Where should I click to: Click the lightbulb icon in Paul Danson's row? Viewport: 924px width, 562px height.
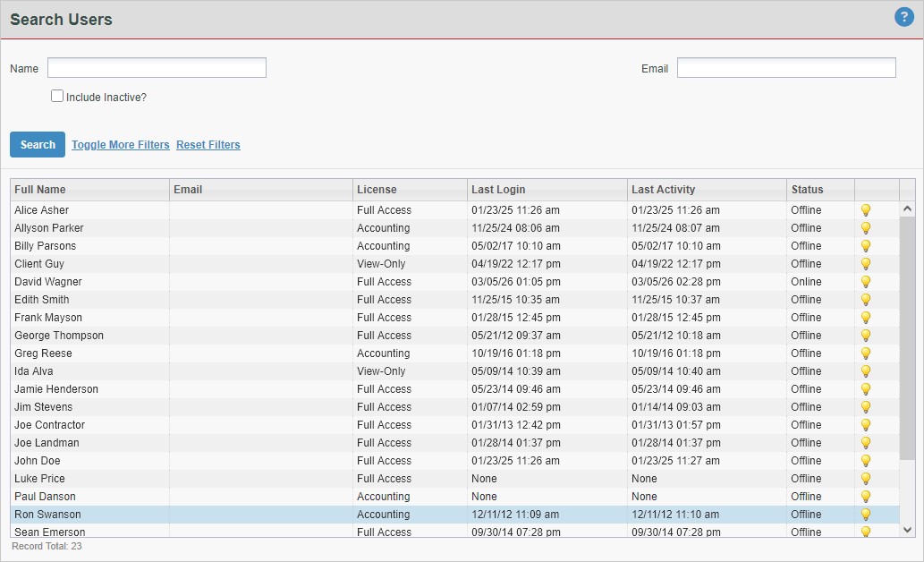[x=865, y=497]
